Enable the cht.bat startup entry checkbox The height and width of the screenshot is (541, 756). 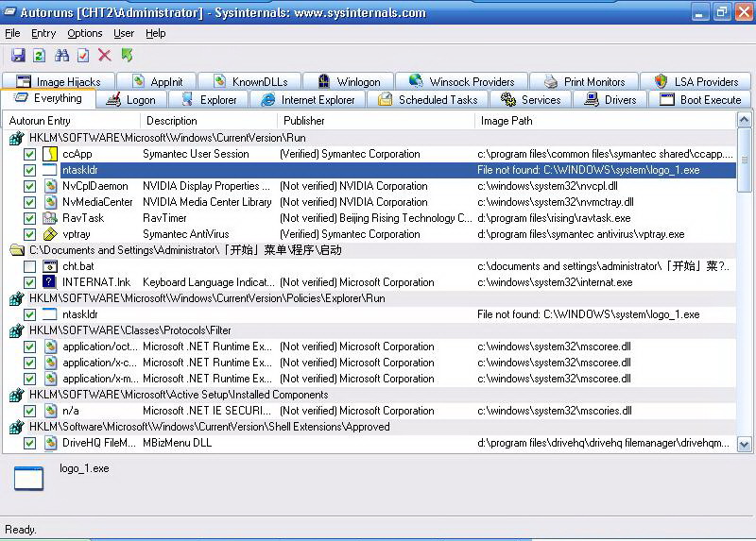[30, 267]
